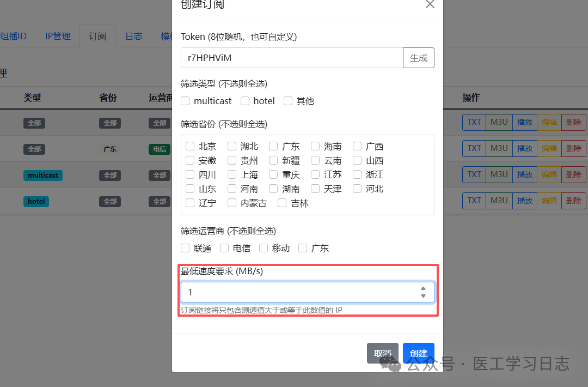Click the stepper up arrow to increase minimum speed

tap(423, 289)
